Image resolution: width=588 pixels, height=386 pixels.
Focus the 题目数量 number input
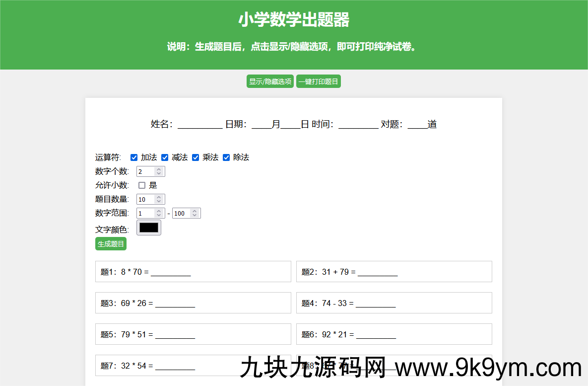pos(145,199)
